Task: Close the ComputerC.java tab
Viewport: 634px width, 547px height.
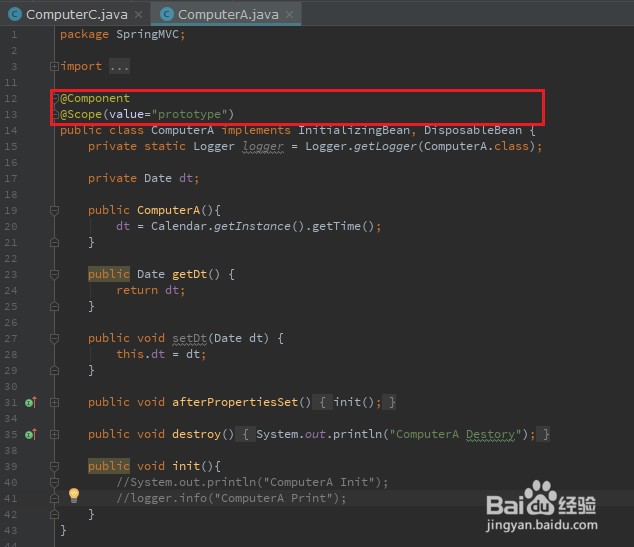Action: [138, 15]
